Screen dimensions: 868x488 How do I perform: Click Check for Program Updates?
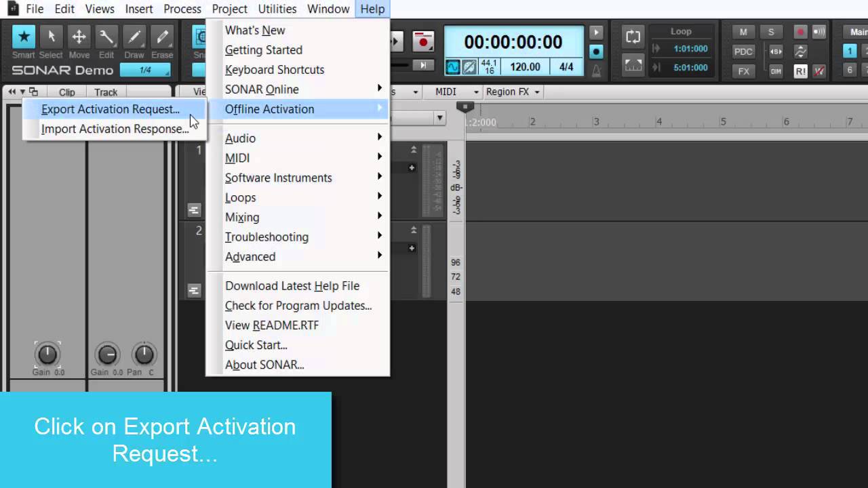[298, 306]
